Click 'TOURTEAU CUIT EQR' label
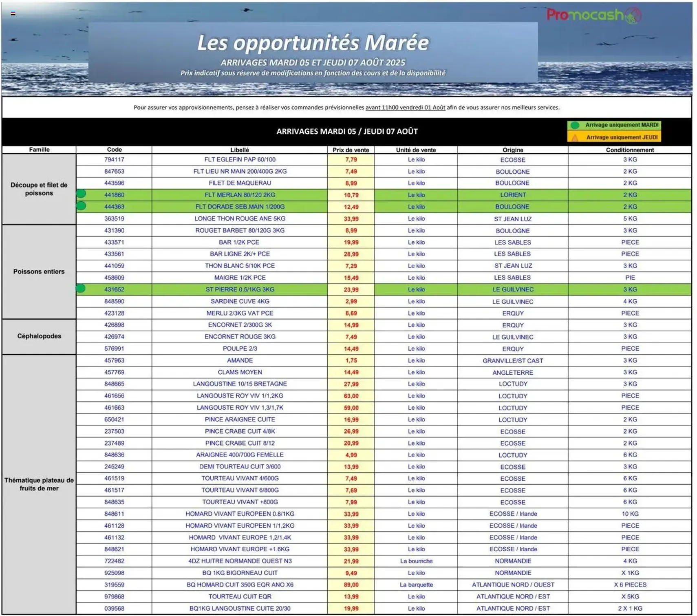Screen dimensions: 697x616 coord(240,596)
